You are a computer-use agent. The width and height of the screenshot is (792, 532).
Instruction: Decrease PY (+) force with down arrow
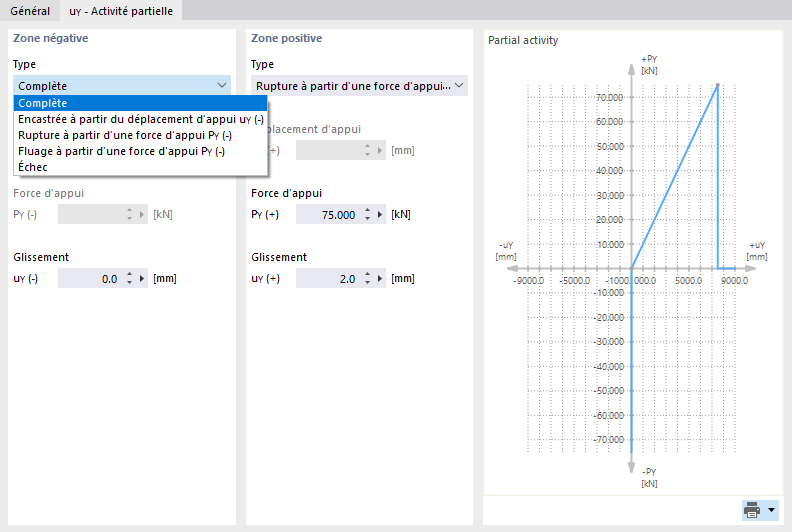pos(367,219)
